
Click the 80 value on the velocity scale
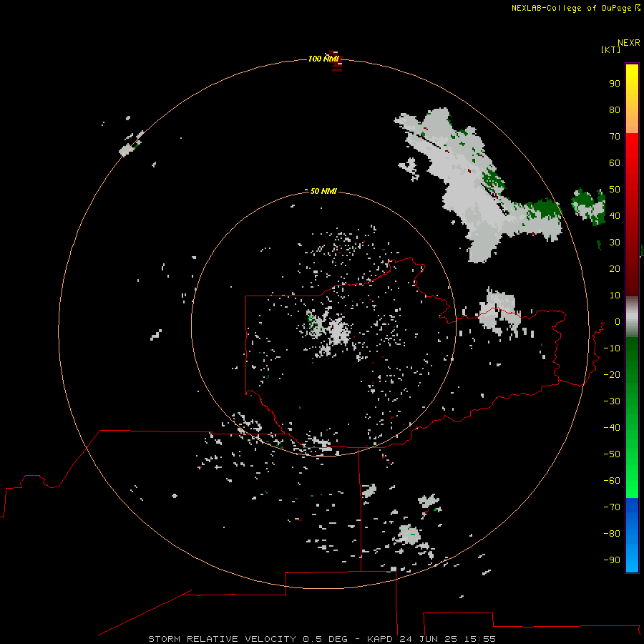(615, 110)
